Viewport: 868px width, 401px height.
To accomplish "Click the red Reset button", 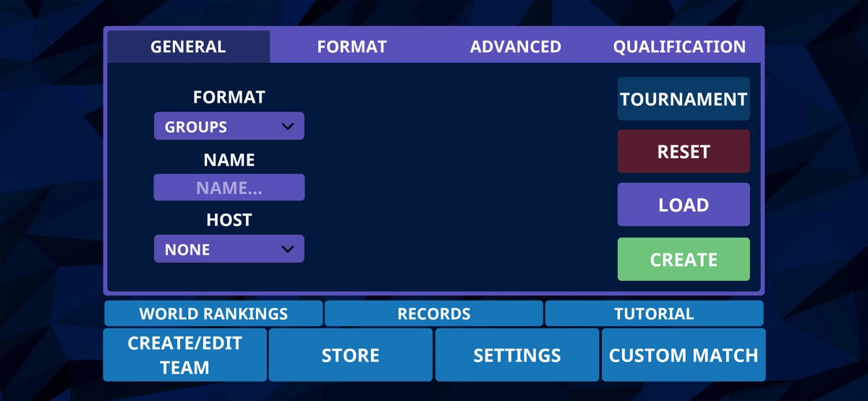I will pos(684,152).
